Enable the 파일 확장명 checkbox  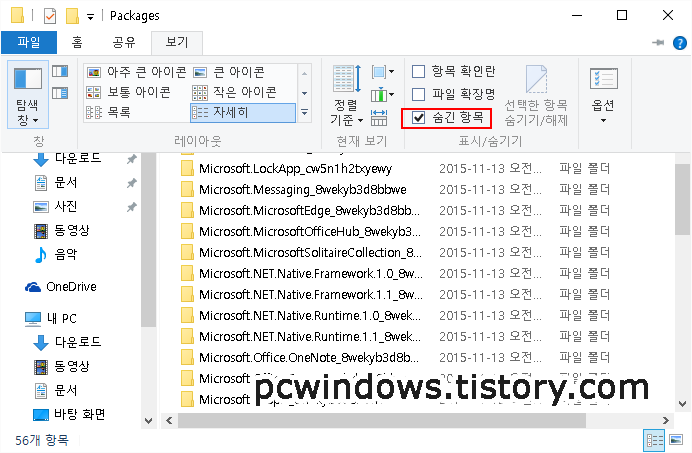pos(418,94)
